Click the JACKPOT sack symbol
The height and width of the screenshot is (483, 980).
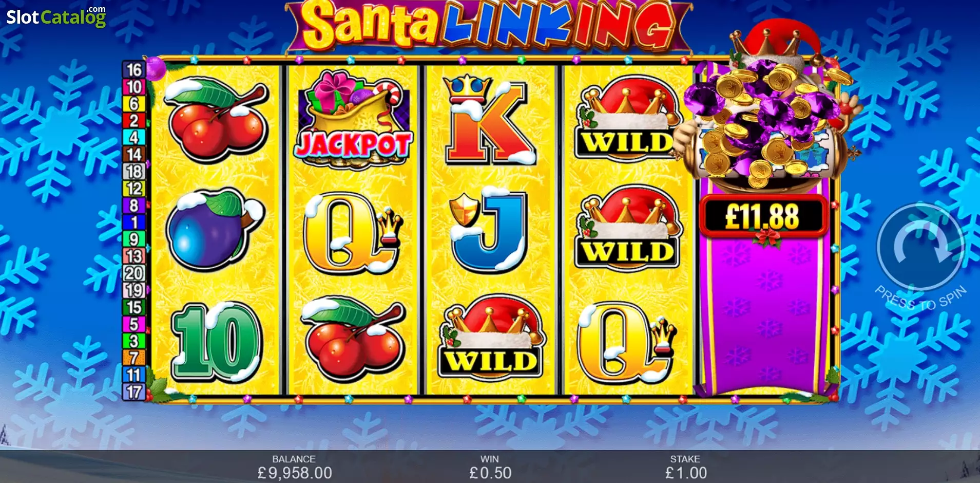[x=353, y=120]
